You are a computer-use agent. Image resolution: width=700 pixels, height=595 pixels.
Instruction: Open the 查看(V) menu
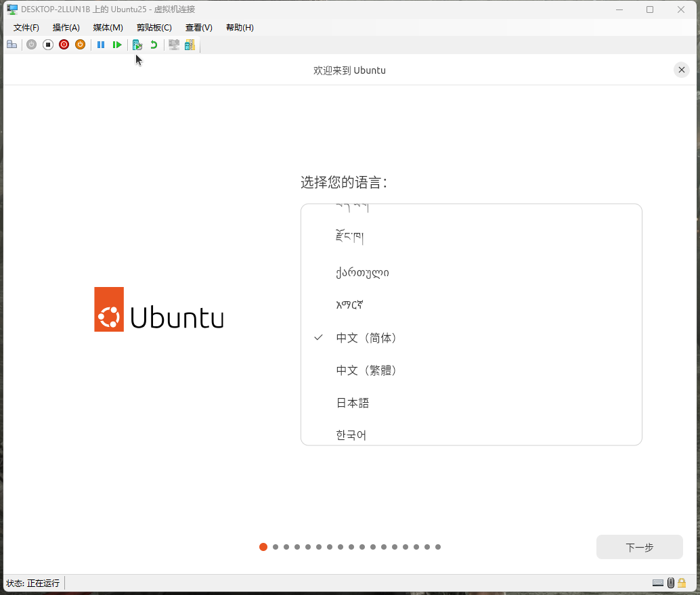tap(198, 28)
